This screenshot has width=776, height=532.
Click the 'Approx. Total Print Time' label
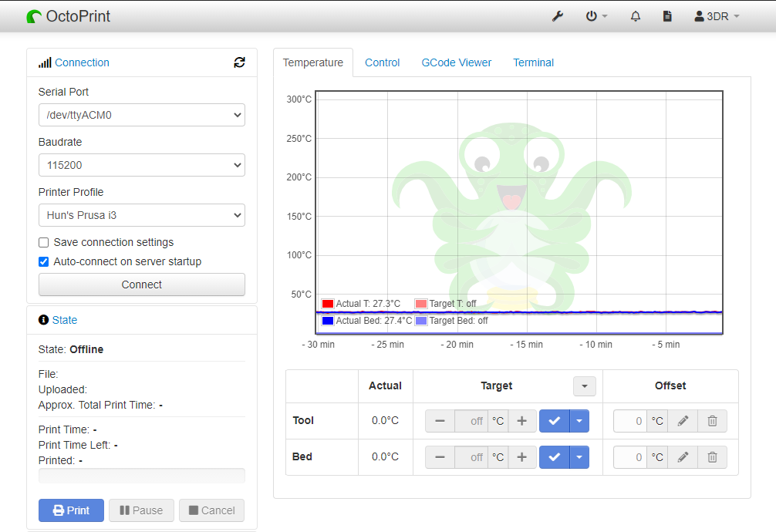coord(97,405)
